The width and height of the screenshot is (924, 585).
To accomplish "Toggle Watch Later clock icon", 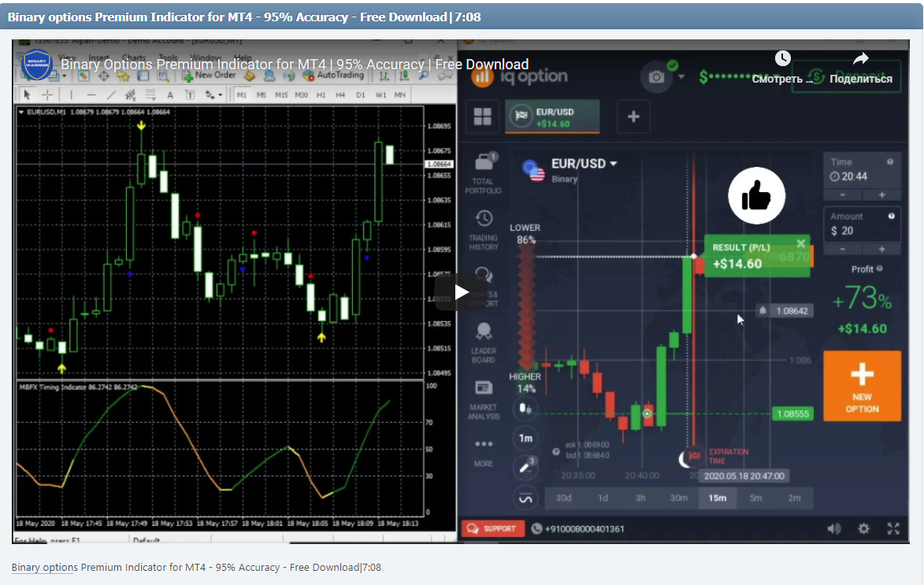I will pyautogui.click(x=782, y=58).
